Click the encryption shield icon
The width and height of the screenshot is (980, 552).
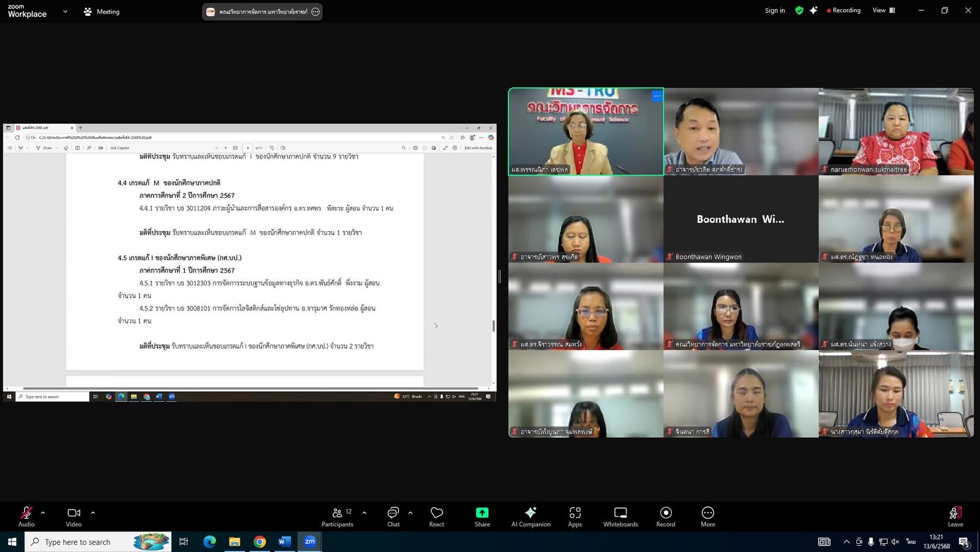click(799, 10)
